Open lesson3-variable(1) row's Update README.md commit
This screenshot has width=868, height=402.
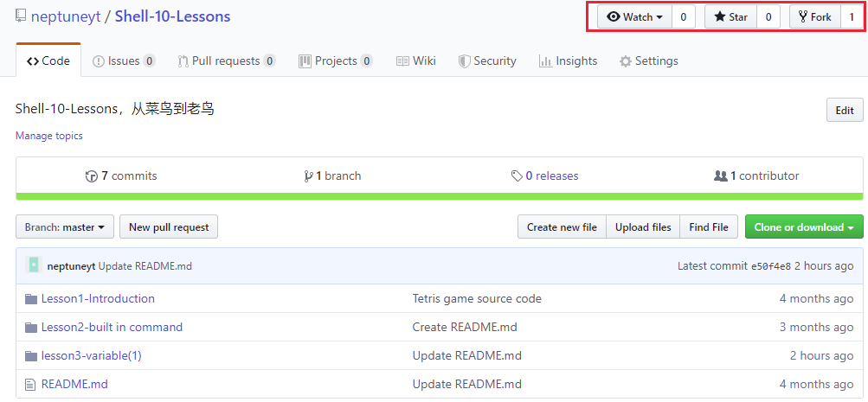pyautogui.click(x=466, y=355)
